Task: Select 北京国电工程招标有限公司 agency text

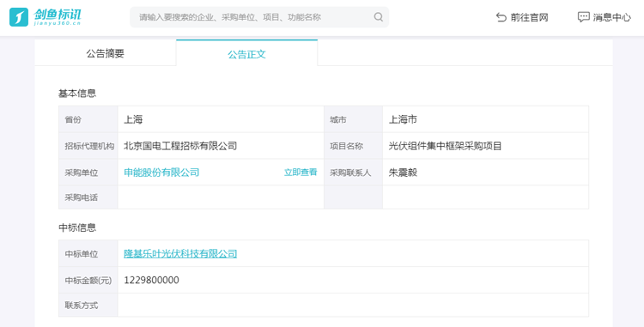Action: point(180,146)
